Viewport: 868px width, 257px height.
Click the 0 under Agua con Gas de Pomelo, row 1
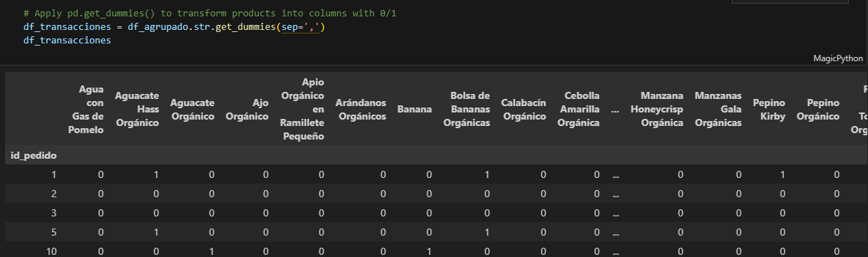click(x=101, y=174)
